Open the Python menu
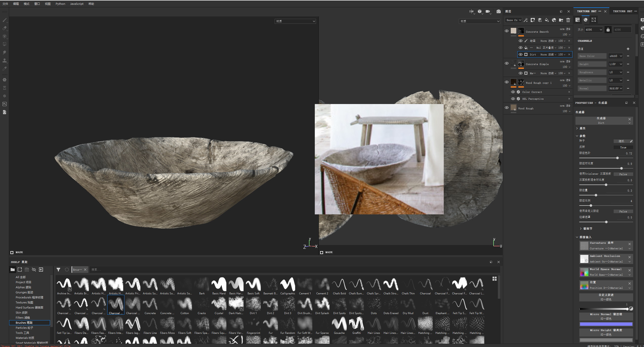644x347 pixels. [60, 4]
